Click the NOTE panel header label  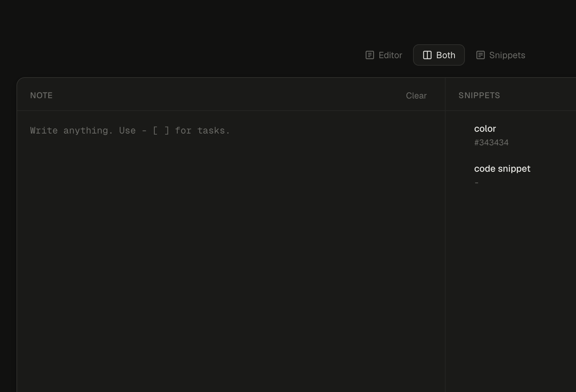(x=41, y=95)
